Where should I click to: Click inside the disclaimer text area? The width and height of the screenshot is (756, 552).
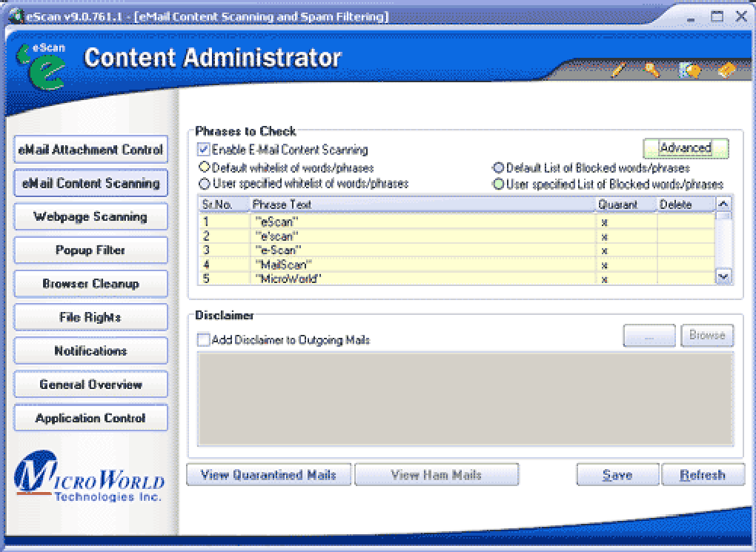tap(465, 399)
